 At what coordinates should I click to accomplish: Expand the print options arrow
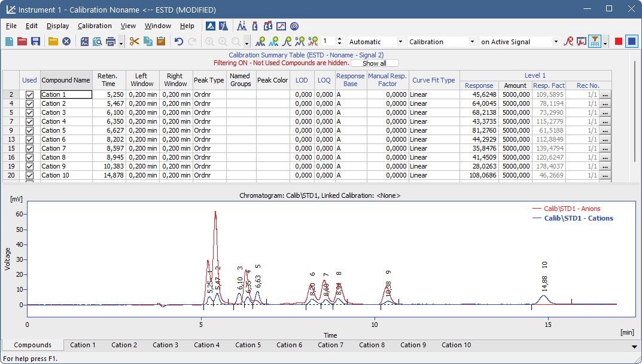pyautogui.click(x=121, y=42)
